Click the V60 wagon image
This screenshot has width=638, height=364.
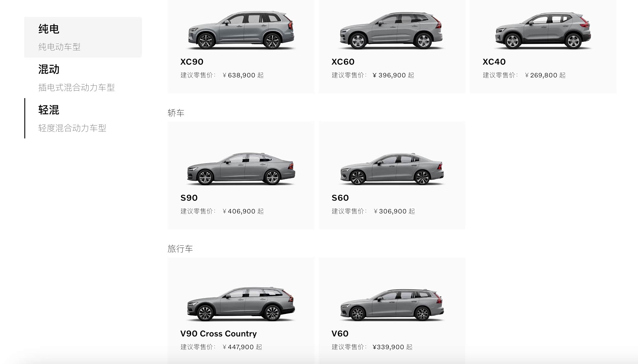pos(392,305)
